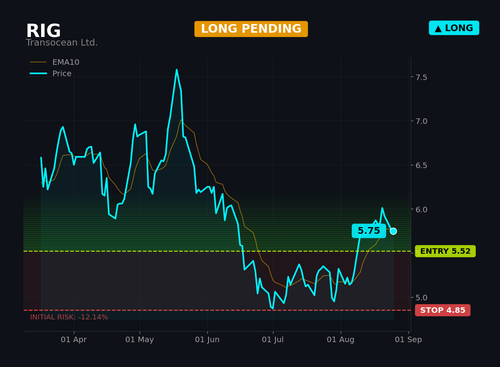Click the 01 Jul date axis label
Screen dimensions: 500x367
click(273, 340)
